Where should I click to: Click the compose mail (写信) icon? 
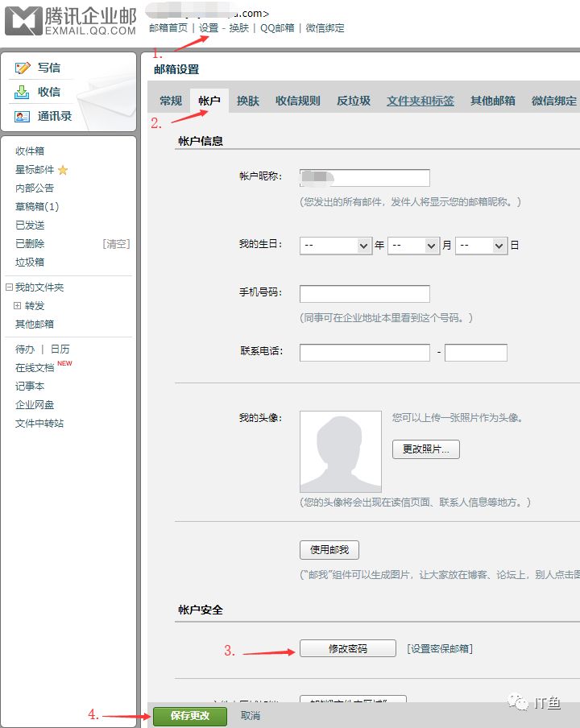click(23, 68)
